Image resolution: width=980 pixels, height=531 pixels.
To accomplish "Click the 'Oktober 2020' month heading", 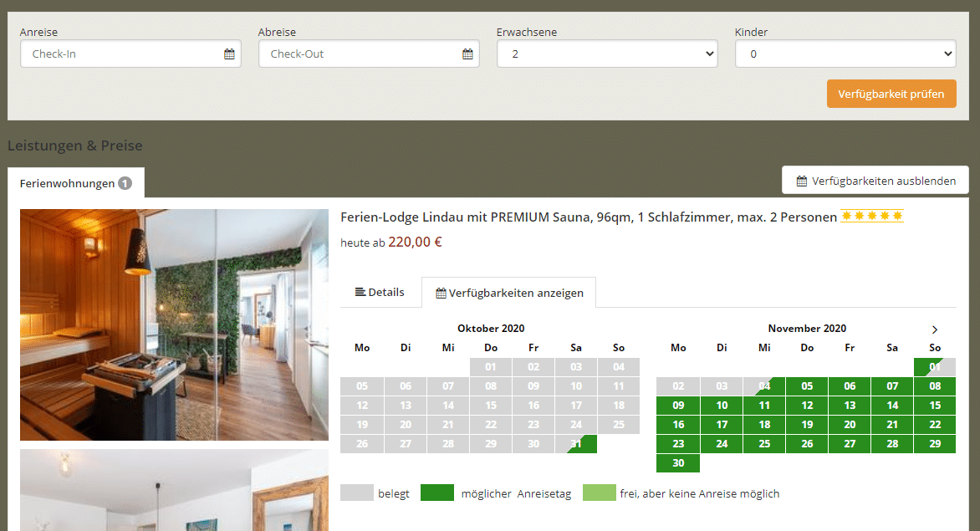I will [x=491, y=328].
